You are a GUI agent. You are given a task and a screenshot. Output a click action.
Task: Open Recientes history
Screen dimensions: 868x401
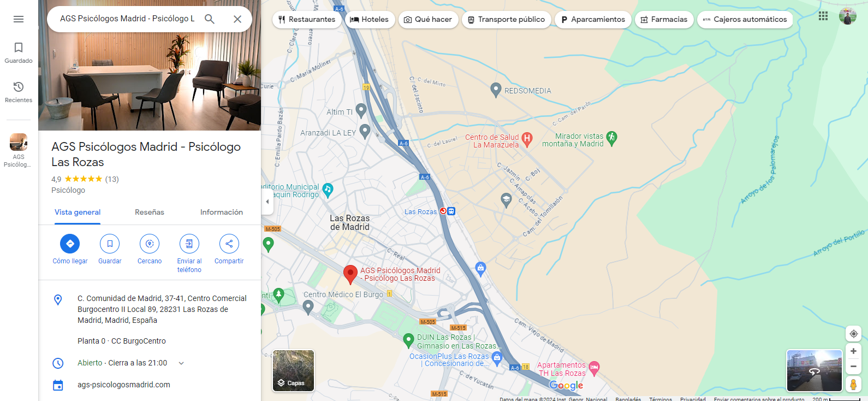(19, 92)
